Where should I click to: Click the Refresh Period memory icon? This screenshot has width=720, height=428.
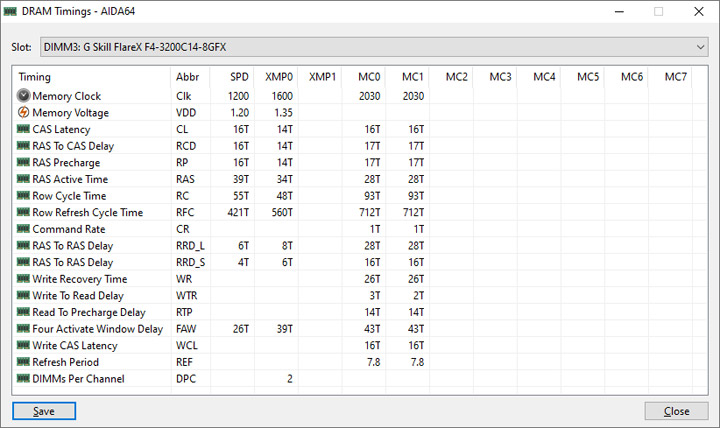tap(23, 362)
